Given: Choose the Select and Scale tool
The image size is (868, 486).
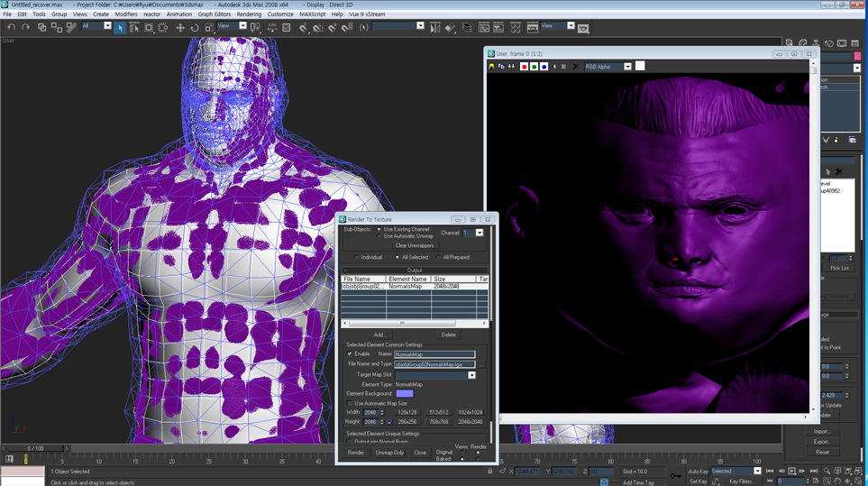Looking at the screenshot, I should pos(209,28).
